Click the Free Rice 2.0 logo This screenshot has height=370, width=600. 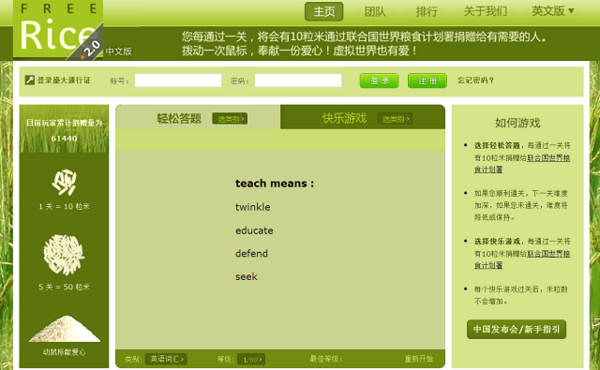(x=58, y=29)
